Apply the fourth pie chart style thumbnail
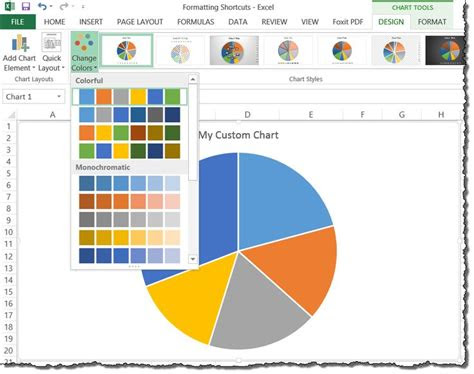The image size is (474, 374). [x=288, y=50]
